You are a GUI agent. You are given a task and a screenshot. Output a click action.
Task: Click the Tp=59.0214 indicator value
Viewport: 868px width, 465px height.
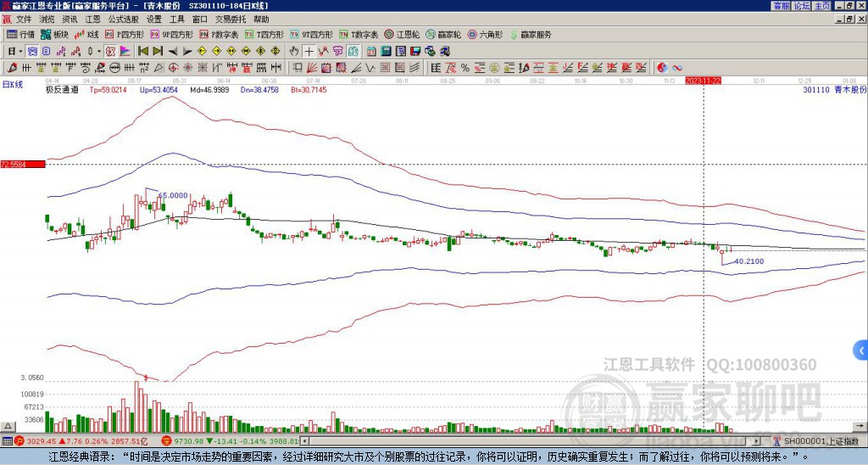(x=108, y=89)
